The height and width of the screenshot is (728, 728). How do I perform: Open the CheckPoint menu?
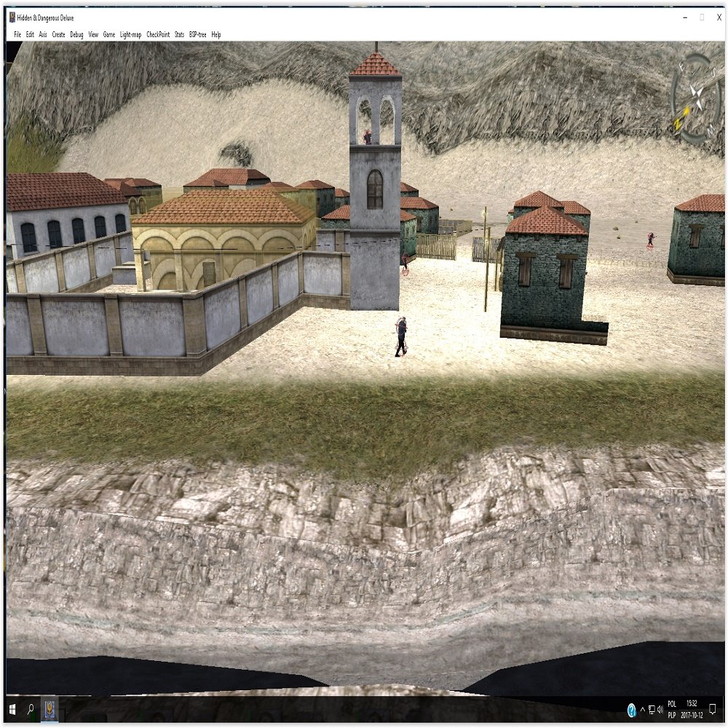pos(158,34)
